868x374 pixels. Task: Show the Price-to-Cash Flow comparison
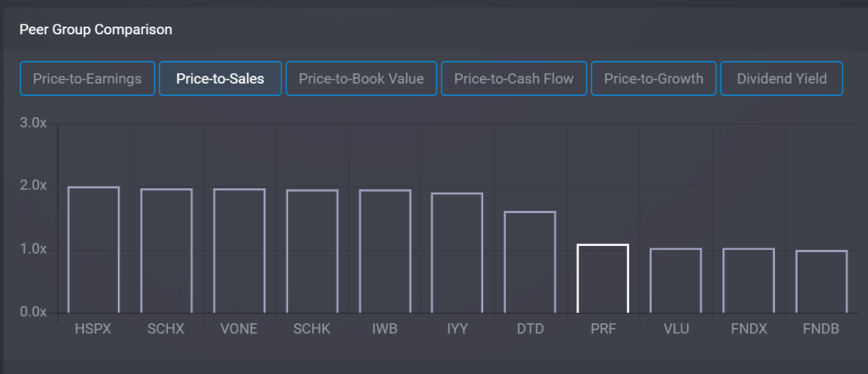[514, 79]
